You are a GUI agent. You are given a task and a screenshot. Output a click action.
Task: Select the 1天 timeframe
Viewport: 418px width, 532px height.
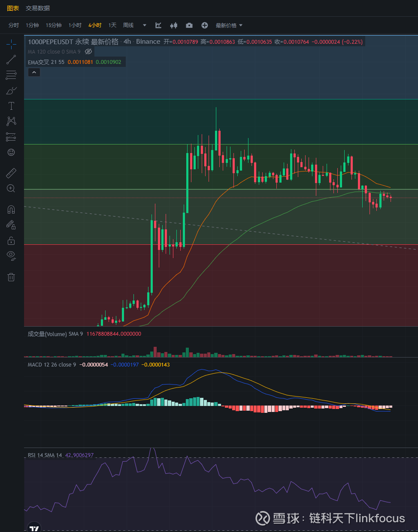112,25
